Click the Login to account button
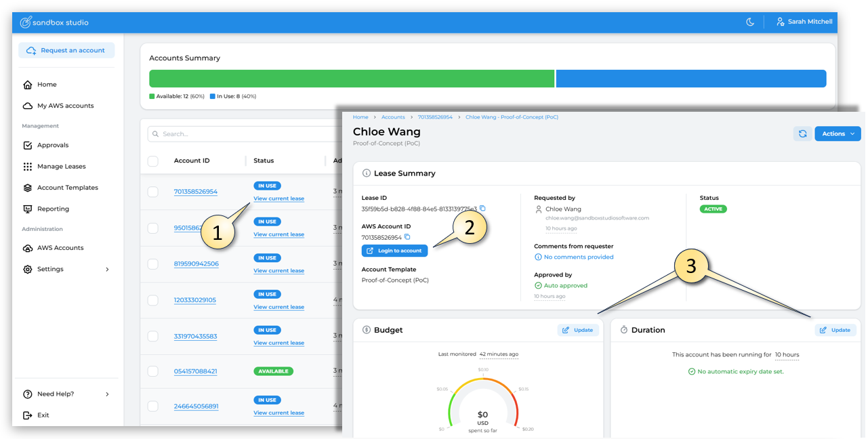868x439 pixels. click(x=394, y=251)
